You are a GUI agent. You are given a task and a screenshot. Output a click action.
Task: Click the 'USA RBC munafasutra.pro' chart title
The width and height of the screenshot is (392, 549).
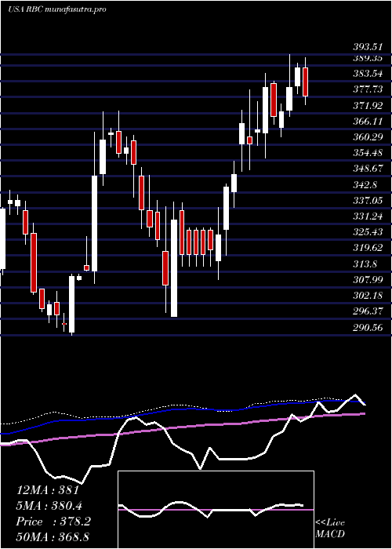[57, 9]
